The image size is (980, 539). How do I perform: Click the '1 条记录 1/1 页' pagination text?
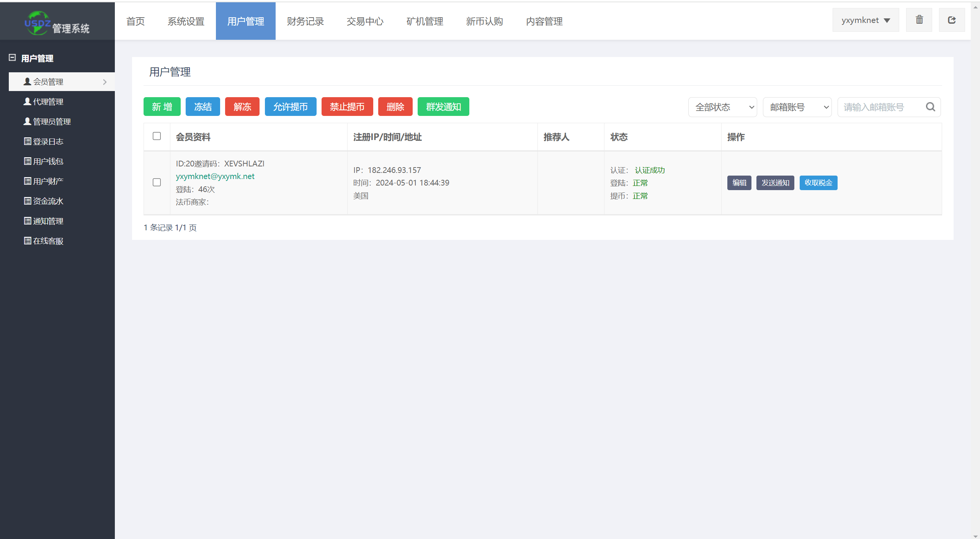tap(170, 228)
